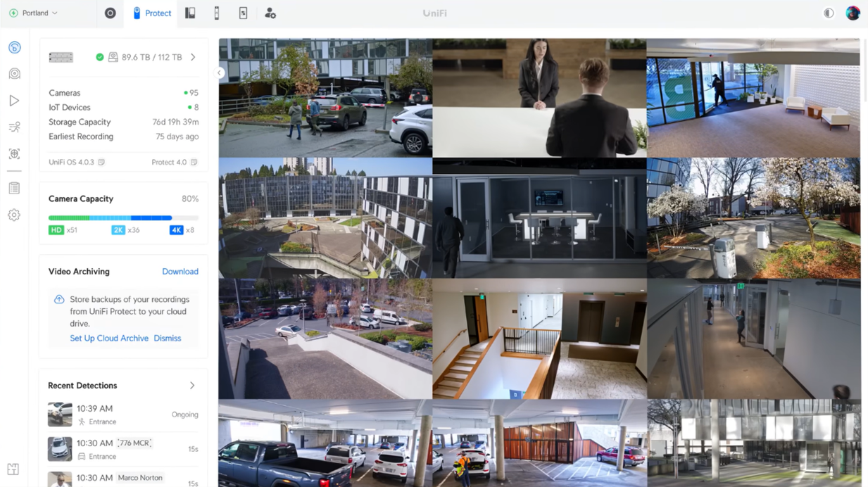Open the Devices camera icon in sidebar
868x487 pixels.
pos(14,74)
